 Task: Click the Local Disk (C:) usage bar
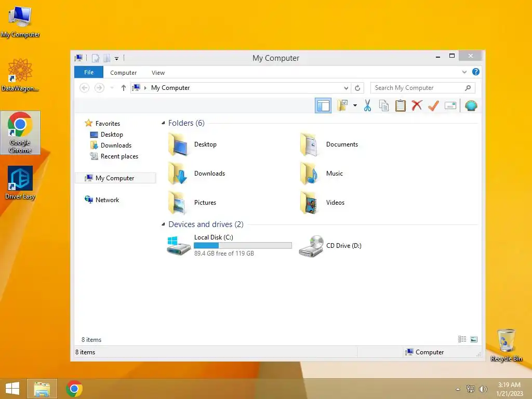pos(243,245)
